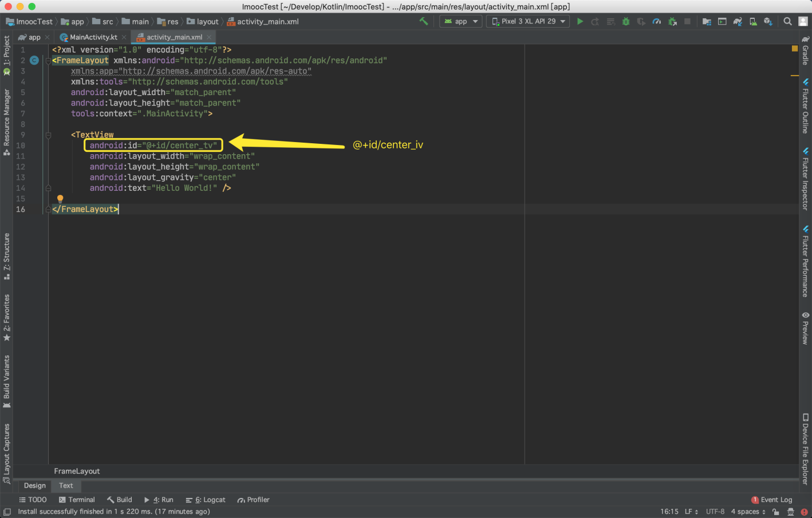Click ImoocTest breadcrumb in navigation bar
This screenshot has width=812, height=518.
pos(29,21)
